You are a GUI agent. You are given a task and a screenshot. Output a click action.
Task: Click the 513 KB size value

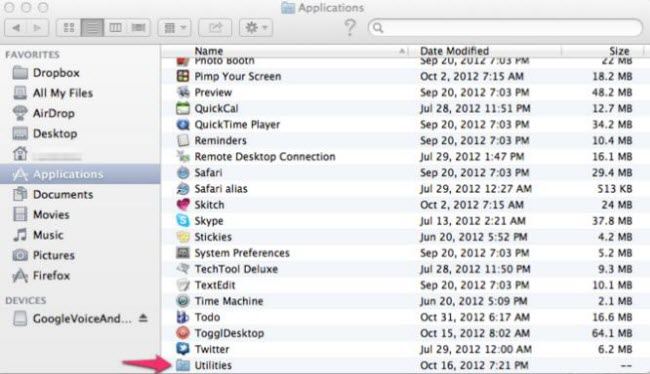pos(615,189)
